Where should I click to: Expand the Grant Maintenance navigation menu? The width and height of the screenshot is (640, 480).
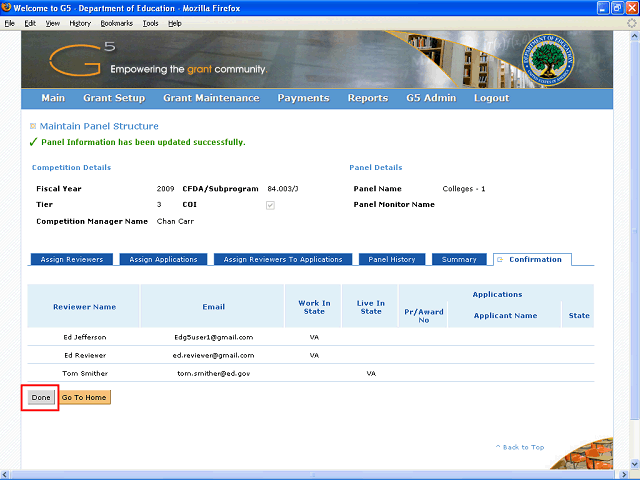(211, 98)
